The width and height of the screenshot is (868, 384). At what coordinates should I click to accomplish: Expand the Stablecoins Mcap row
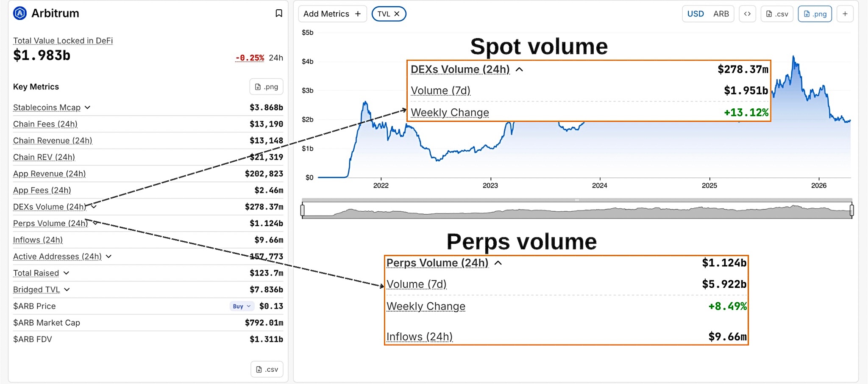point(87,108)
